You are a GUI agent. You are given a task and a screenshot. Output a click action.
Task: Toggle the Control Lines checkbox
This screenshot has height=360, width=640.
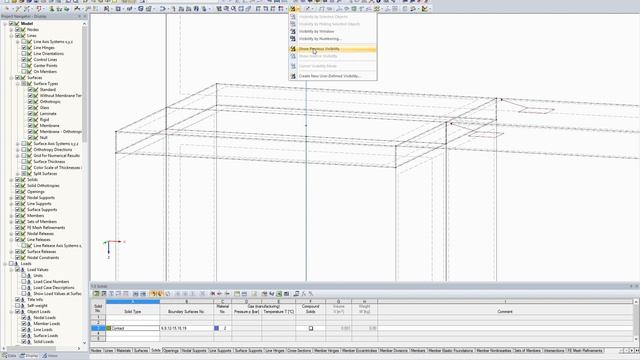pyautogui.click(x=24, y=60)
